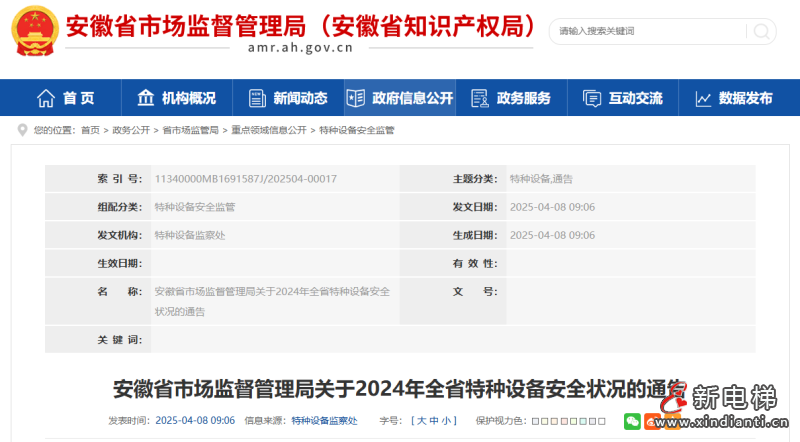Click the green WeChat share icon
The height and width of the screenshot is (442, 800).
click(632, 421)
